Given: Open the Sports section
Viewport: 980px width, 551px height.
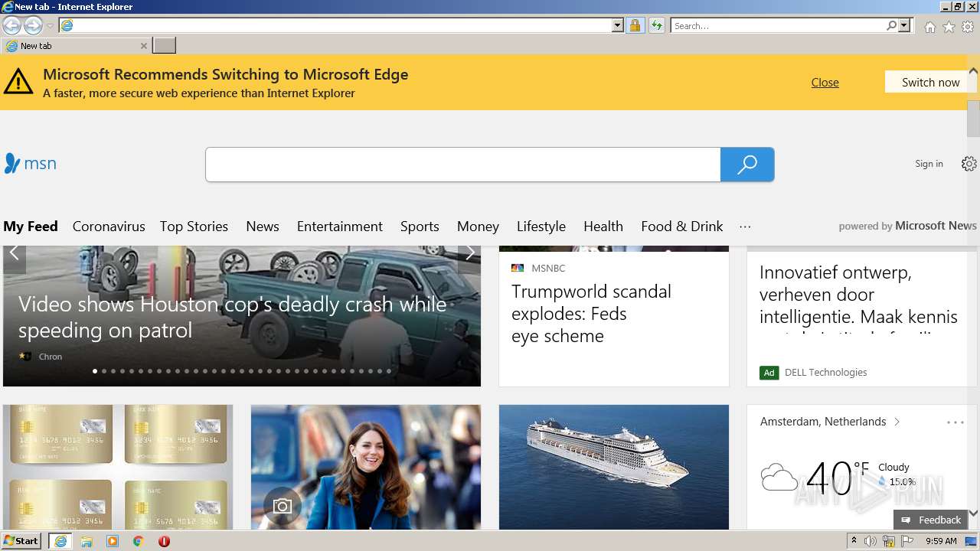Looking at the screenshot, I should [x=420, y=227].
